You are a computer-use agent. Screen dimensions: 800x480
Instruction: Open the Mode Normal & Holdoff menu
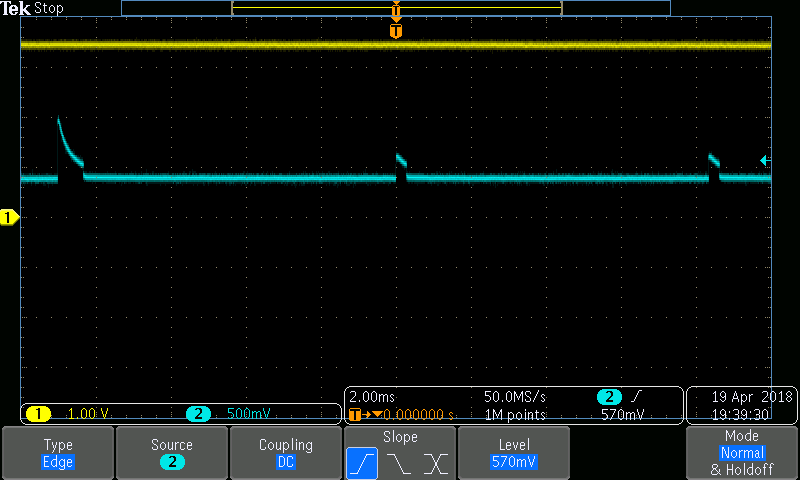[741, 453]
